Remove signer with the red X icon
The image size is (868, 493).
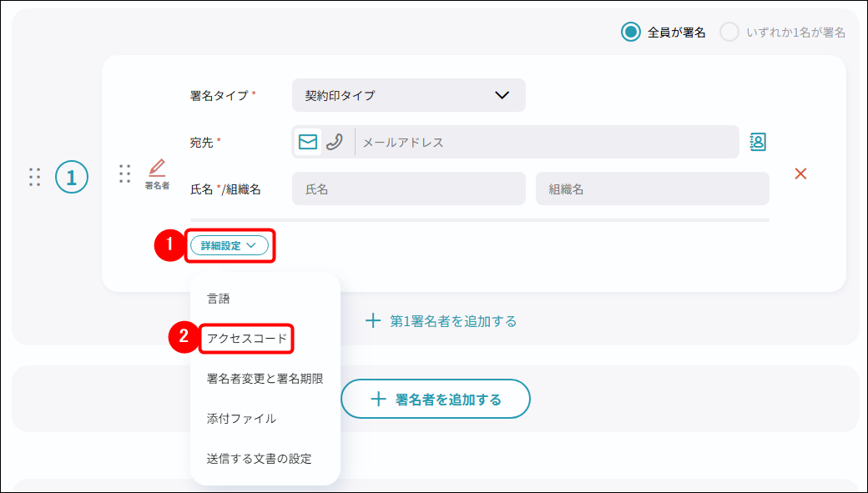tap(800, 174)
